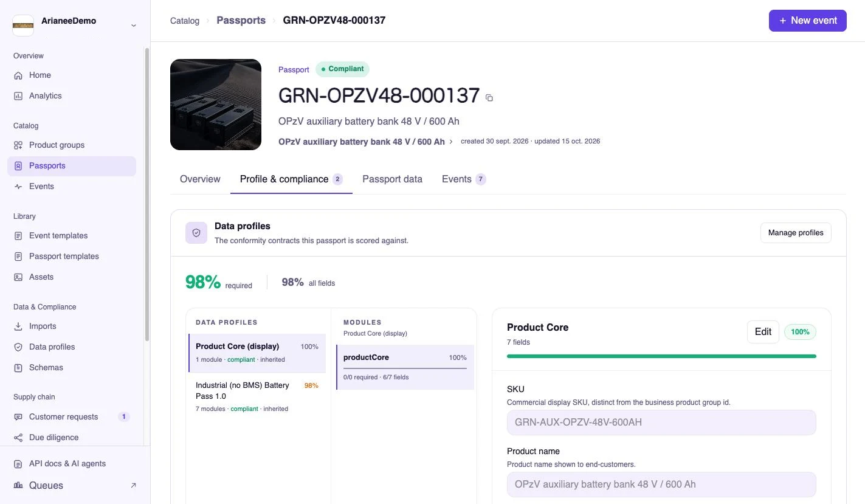Viewport: 865px width, 504px height.
Task: Click the New event button
Action: coord(807,21)
